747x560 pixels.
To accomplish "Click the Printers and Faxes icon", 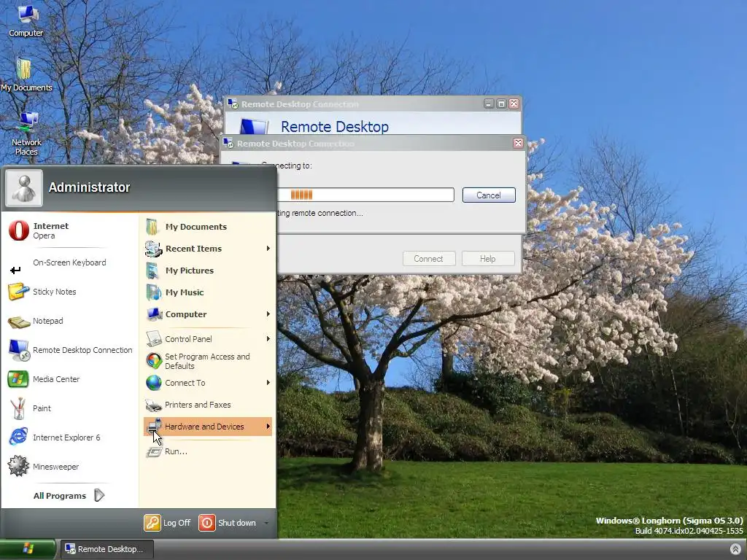I will tap(154, 405).
